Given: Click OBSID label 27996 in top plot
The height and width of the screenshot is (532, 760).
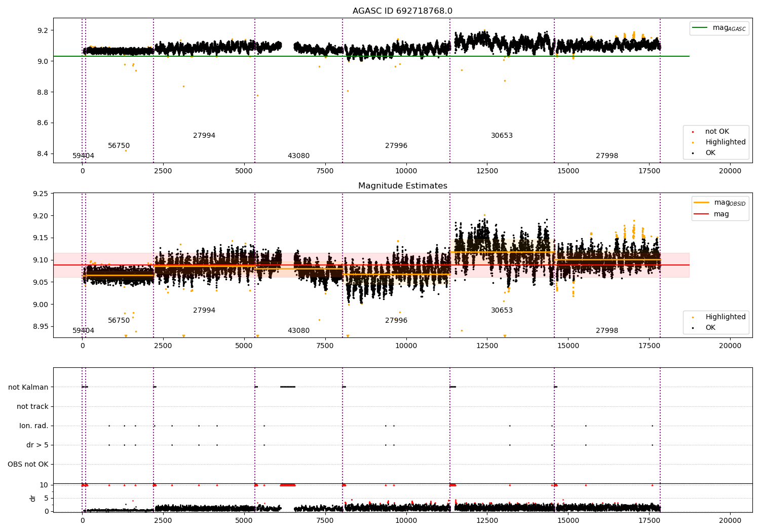Looking at the screenshot, I should pos(396,146).
